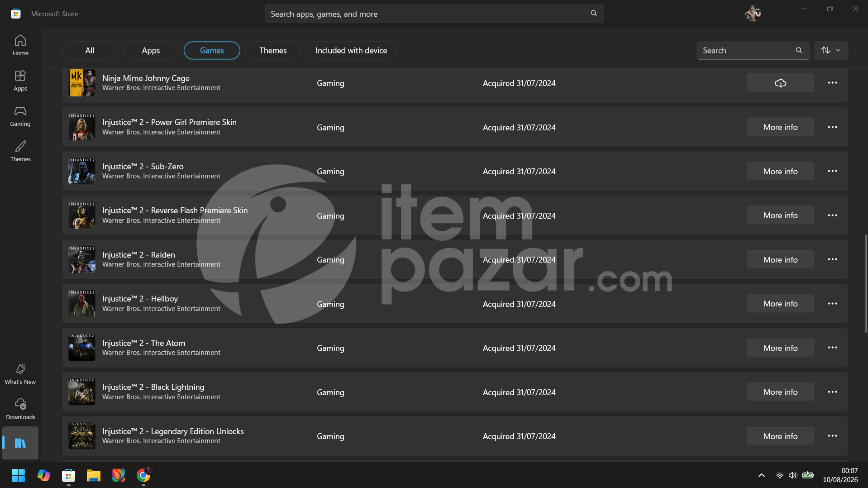Open more options for Injustice 2 Hellboy

[x=832, y=304]
